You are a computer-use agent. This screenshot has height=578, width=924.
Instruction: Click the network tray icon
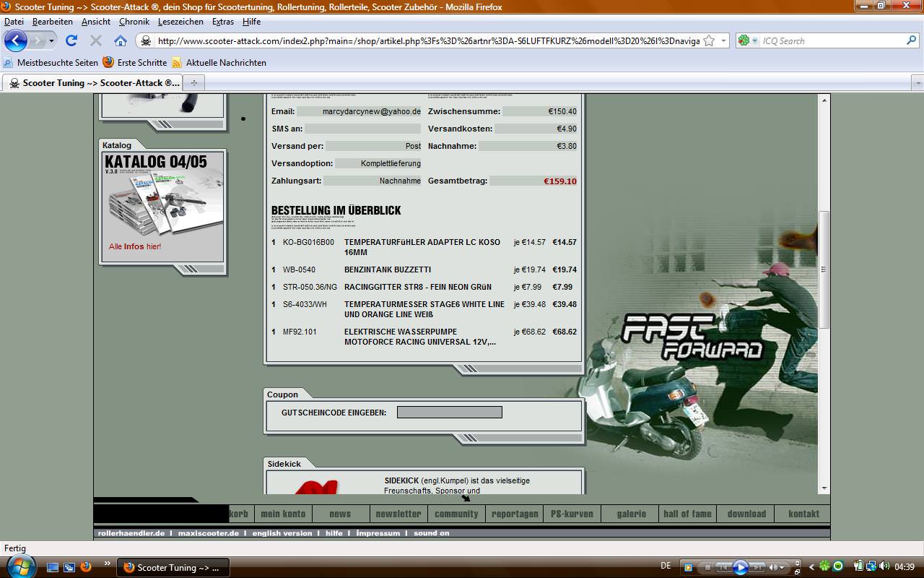pos(872,566)
